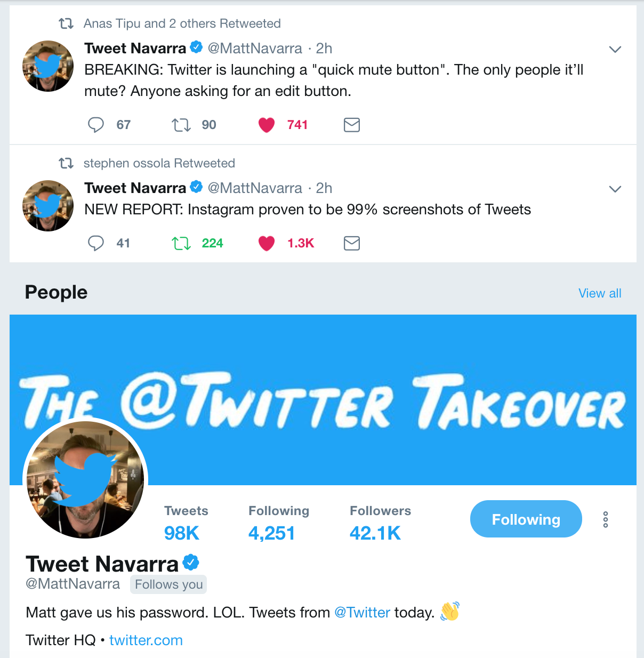Click the large profile avatar picture

(85, 479)
